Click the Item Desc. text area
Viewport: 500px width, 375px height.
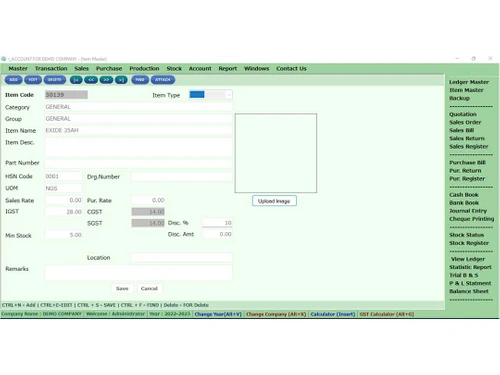click(138, 147)
